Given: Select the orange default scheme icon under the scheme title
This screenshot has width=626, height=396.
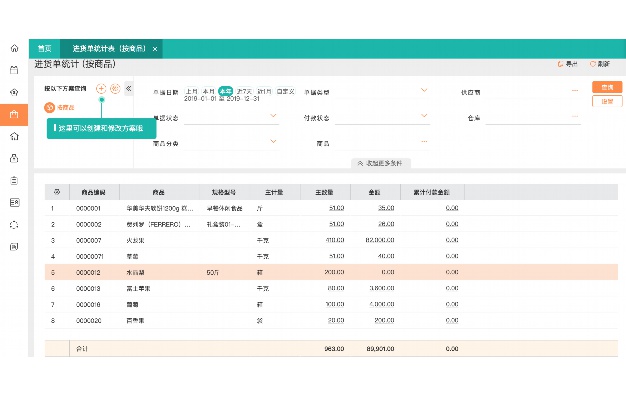Looking at the screenshot, I should click(50, 107).
